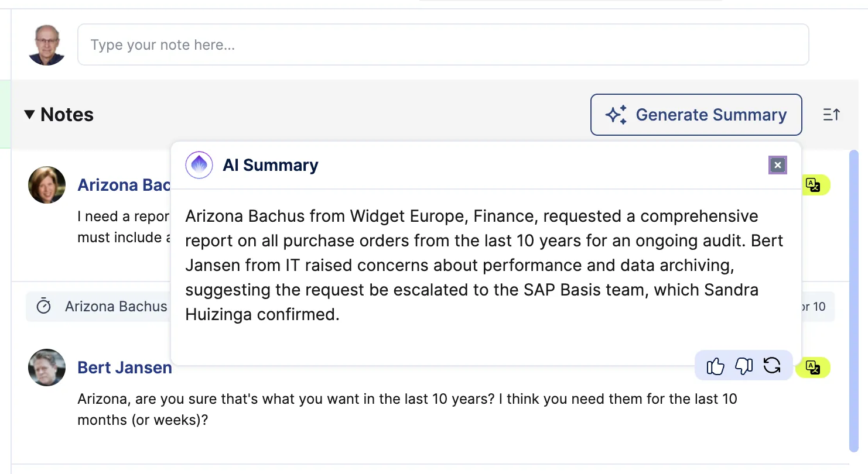Click Bert Jansen's avatar photo
This screenshot has width=868, height=474.
coord(47,367)
